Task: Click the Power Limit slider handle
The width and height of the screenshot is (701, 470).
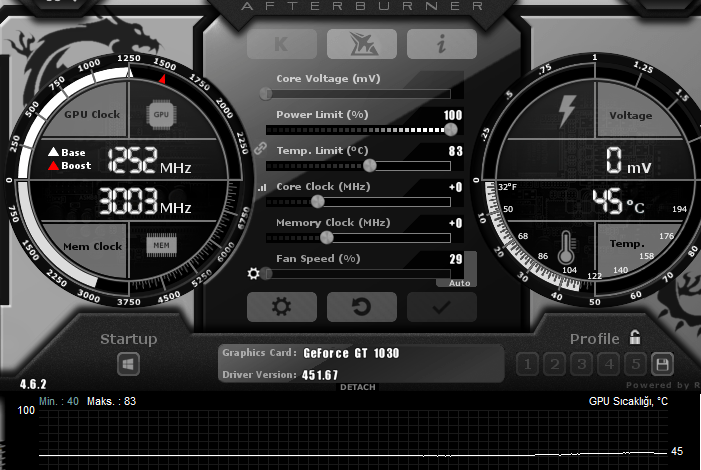Action: 451,130
